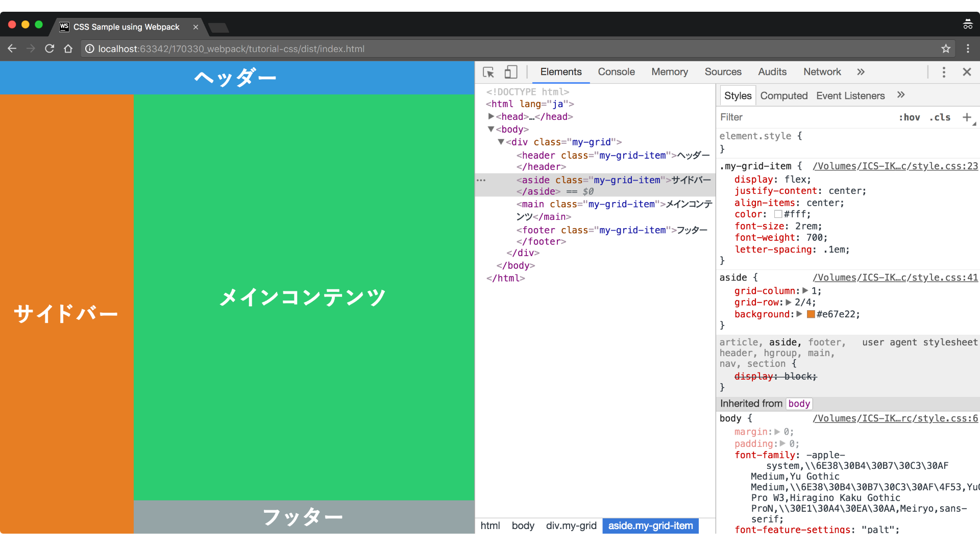Open the Computed styles tab
Screen dimensions: 980x551
(783, 96)
